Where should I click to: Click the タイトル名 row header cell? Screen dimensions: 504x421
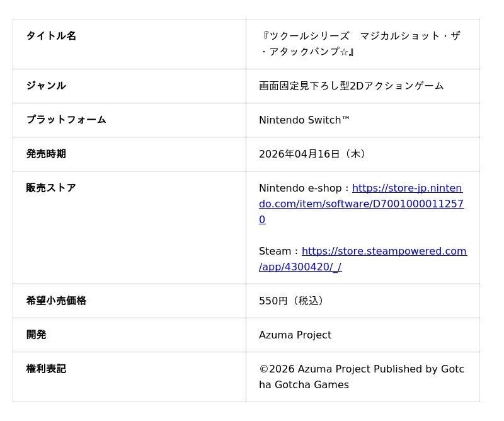(x=51, y=36)
